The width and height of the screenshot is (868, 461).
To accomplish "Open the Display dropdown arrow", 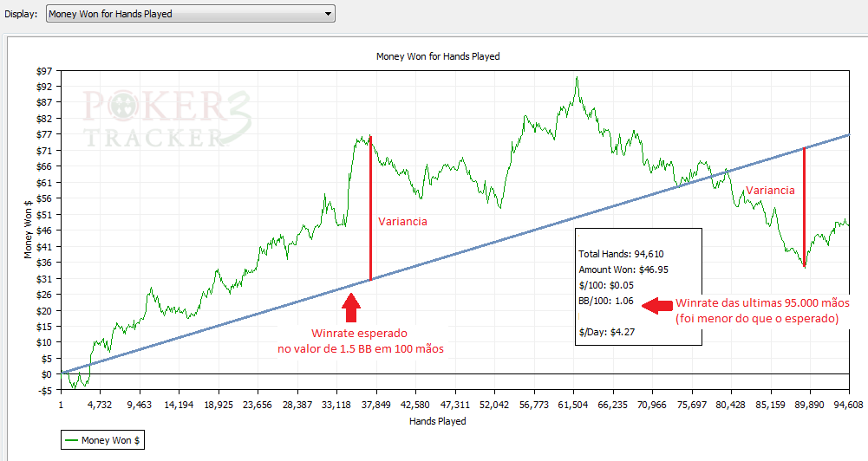I will 327,14.
